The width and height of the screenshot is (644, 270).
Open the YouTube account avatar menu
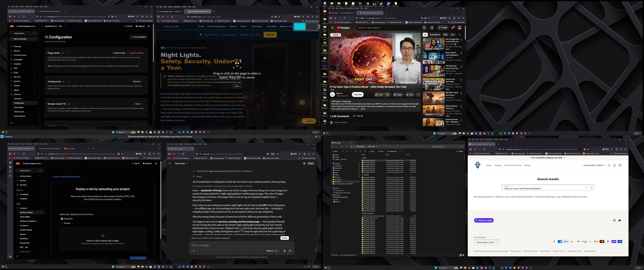[x=459, y=28]
